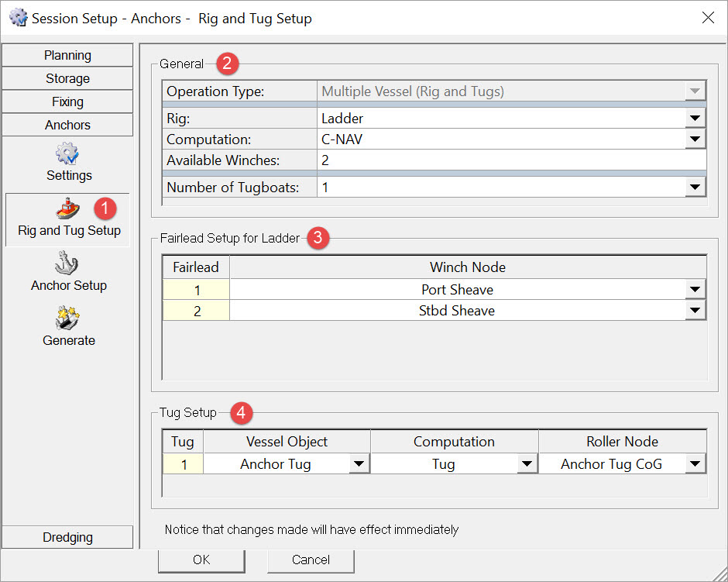Click the Available Winches value field
The width and height of the screenshot is (728, 582).
coord(511,160)
